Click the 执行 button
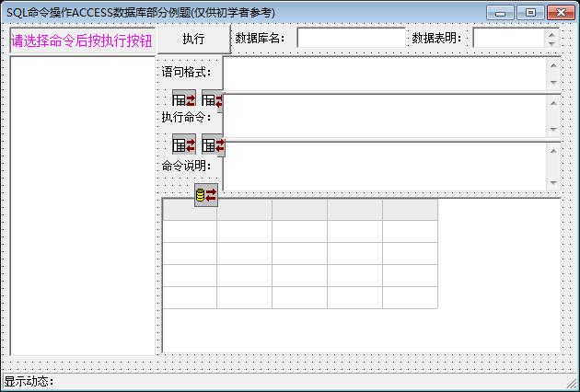The image size is (580, 392). click(194, 39)
